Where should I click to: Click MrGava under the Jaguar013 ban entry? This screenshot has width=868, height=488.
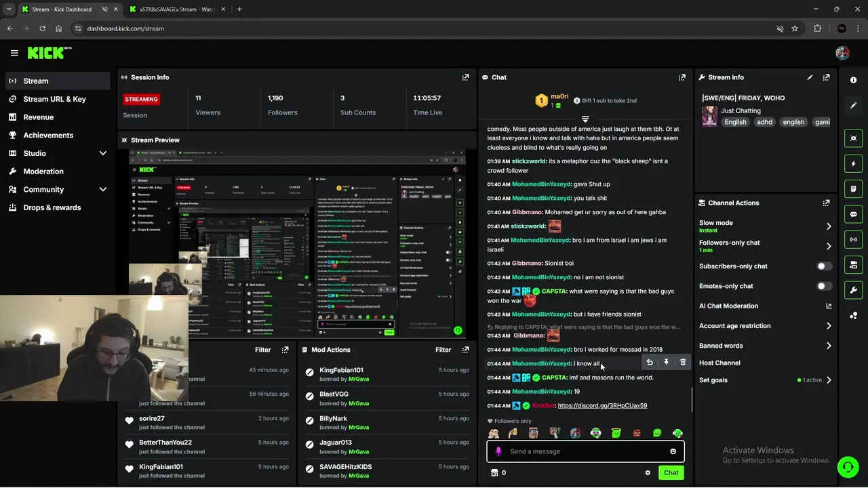[358, 452]
